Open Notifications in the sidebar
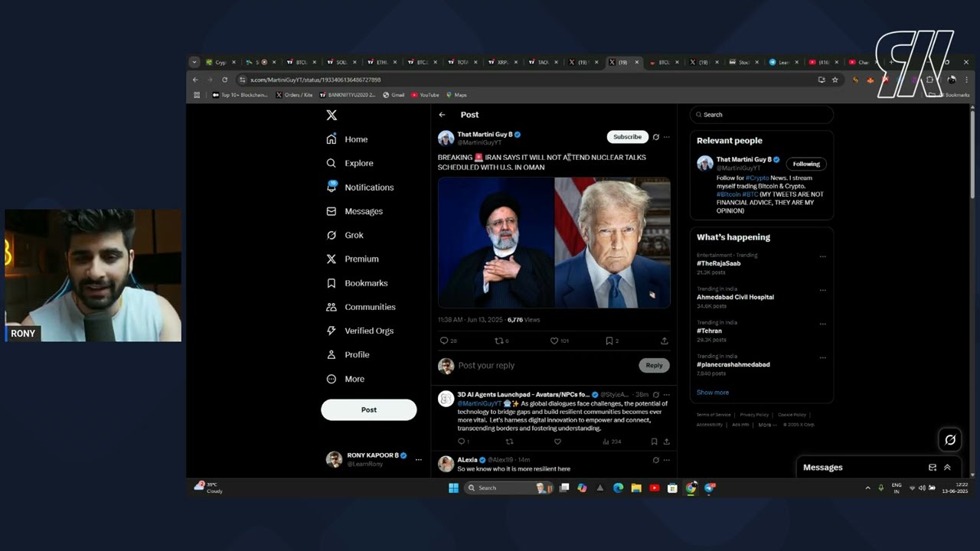The height and width of the screenshot is (551, 980). [x=368, y=187]
